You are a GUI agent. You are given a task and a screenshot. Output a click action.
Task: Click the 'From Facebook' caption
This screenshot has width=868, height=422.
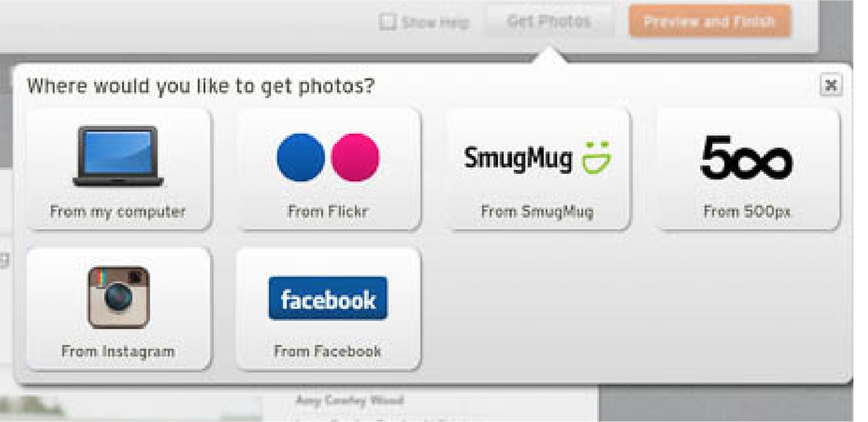coord(327,351)
